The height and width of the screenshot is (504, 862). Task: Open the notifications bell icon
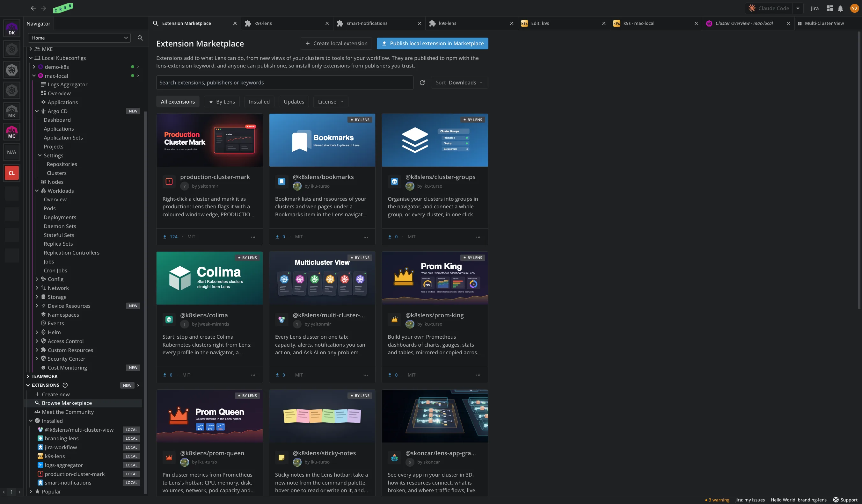(x=840, y=8)
